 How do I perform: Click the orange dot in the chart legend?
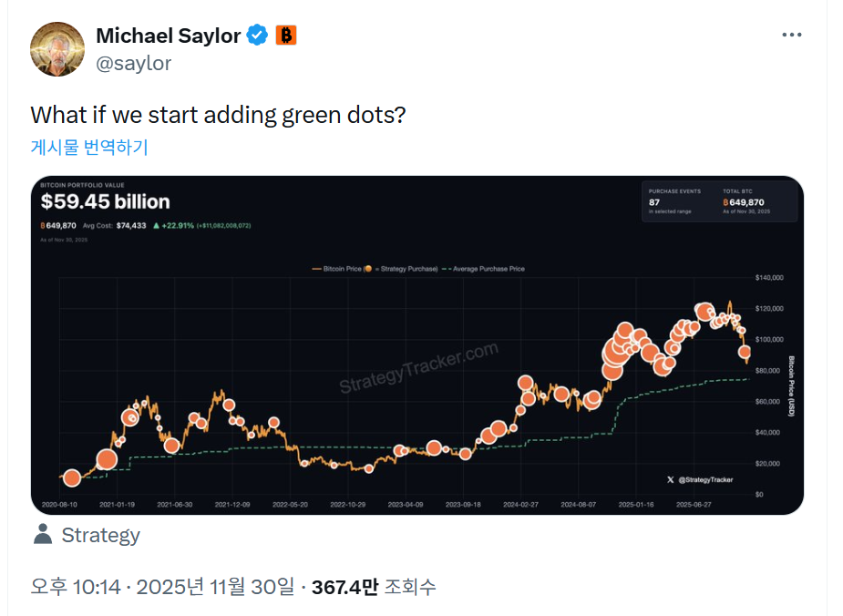(368, 269)
